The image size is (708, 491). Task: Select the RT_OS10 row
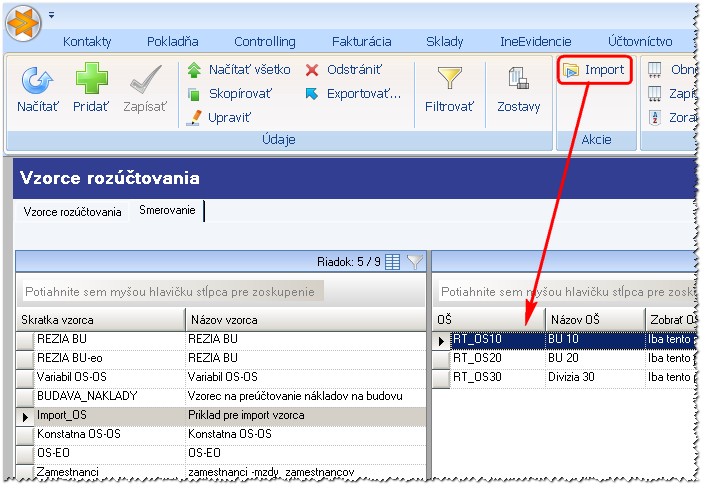(564, 340)
